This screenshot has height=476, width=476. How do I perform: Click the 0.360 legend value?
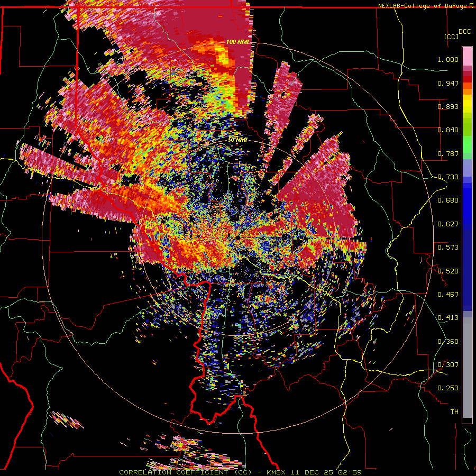pyautogui.click(x=448, y=342)
